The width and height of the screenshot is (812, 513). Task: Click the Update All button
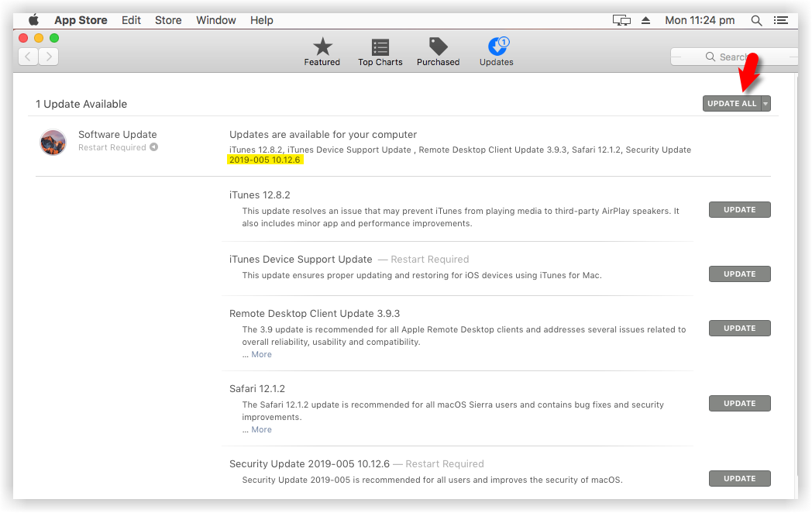click(731, 104)
